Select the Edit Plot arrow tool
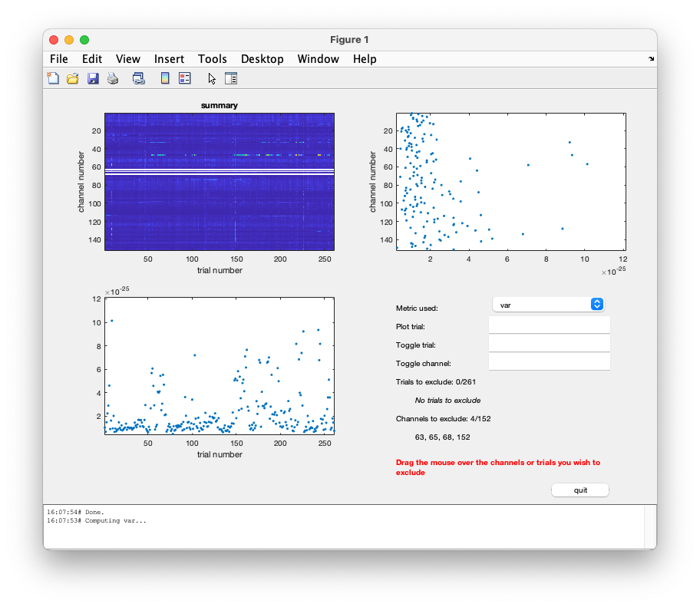This screenshot has height=607, width=700. 212,78
